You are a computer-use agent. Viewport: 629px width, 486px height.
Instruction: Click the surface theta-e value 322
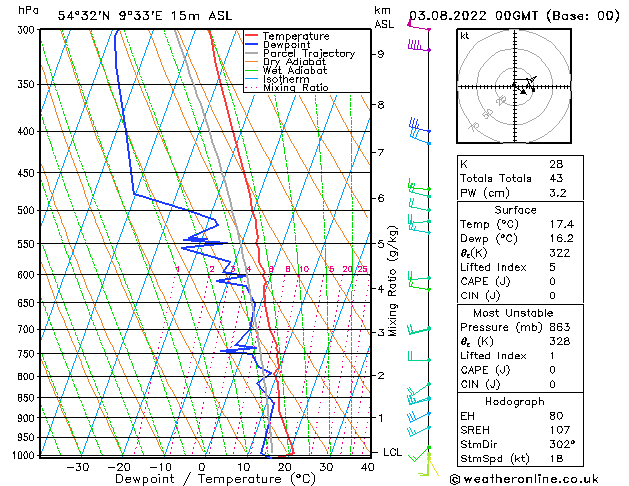[560, 253]
